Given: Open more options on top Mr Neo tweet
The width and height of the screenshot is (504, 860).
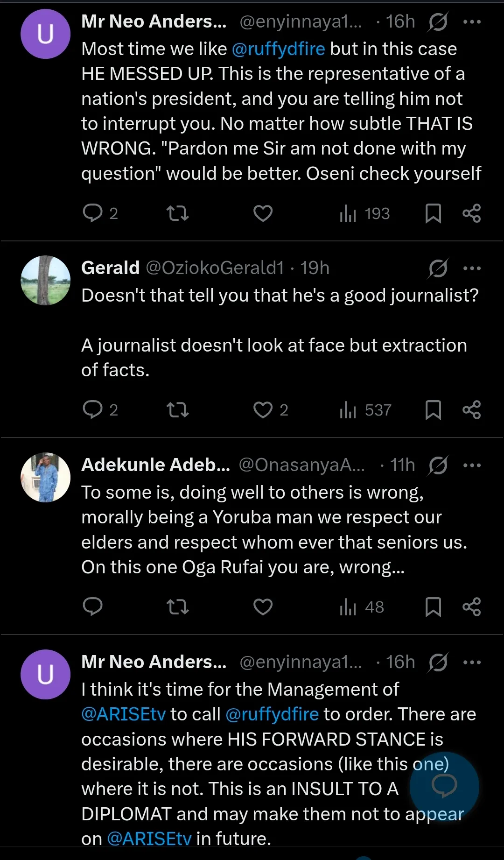Looking at the screenshot, I should (x=472, y=21).
